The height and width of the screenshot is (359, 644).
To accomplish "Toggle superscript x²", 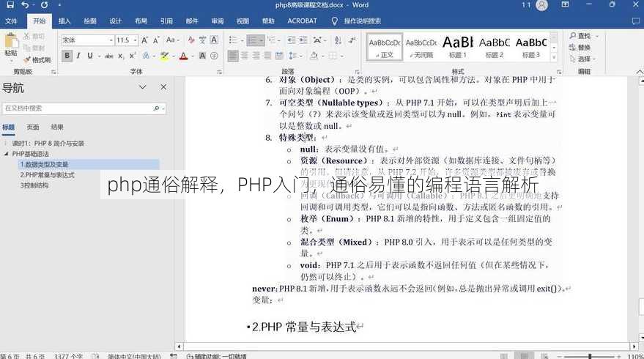I will [133, 56].
